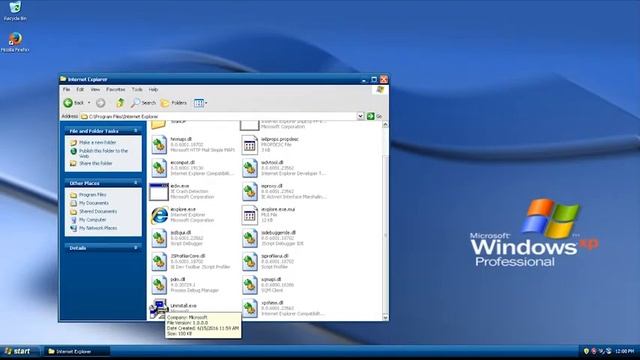640x360 pixels.
Task: Collapse the File and Folder Tasks panel
Action: 136,131
